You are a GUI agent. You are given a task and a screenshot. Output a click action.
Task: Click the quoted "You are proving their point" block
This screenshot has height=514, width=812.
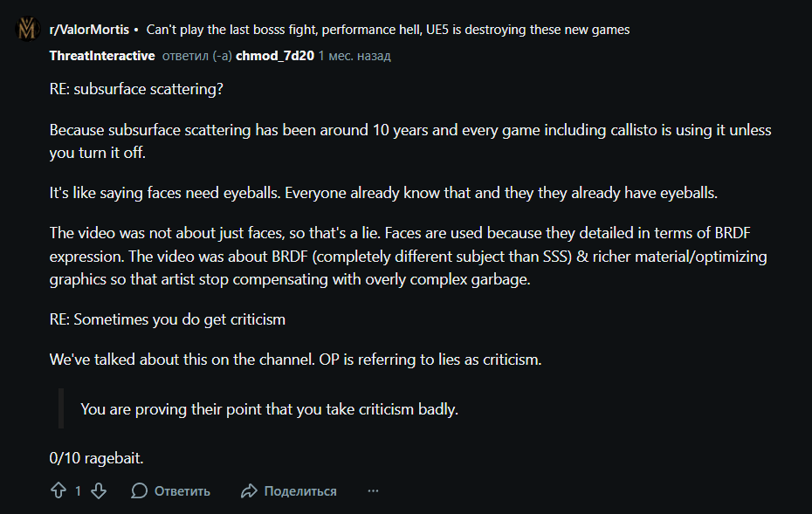click(x=269, y=408)
